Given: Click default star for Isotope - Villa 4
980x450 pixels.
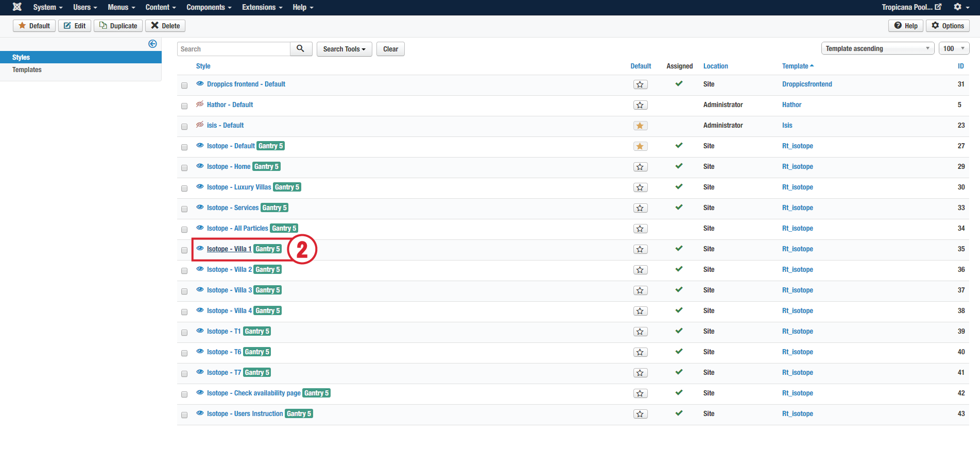Looking at the screenshot, I should [640, 311].
